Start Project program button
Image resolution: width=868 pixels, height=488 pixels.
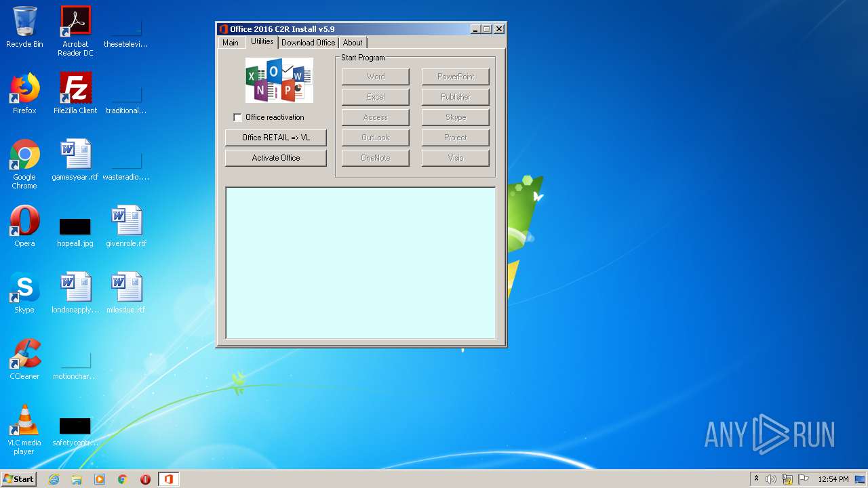click(x=456, y=138)
